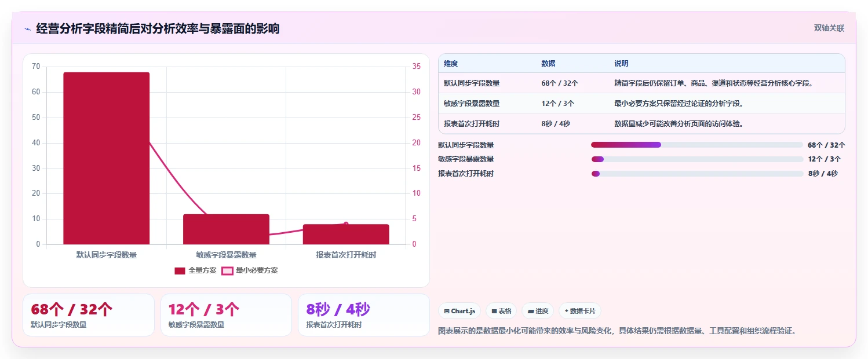The width and height of the screenshot is (868, 359).
Task: Click the lightning icon beside the title
Action: click(x=27, y=28)
